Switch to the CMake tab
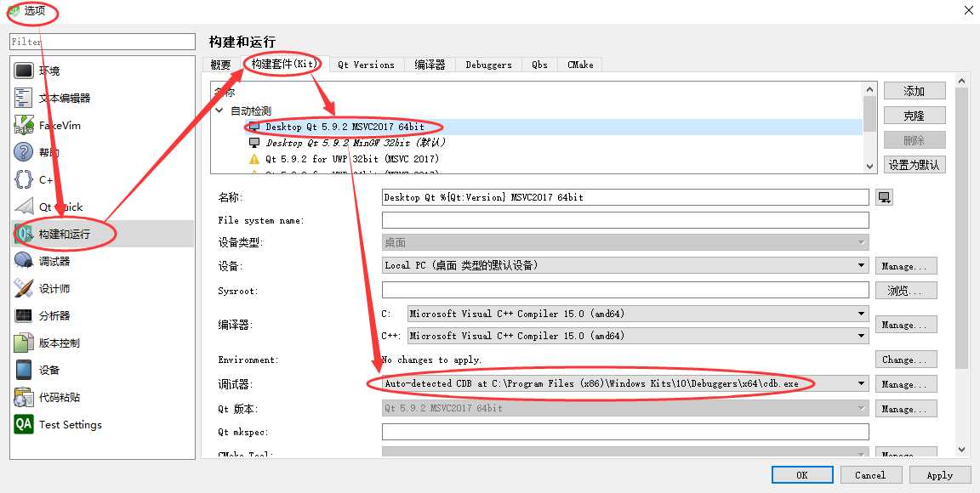Image resolution: width=980 pixels, height=493 pixels. [x=580, y=65]
